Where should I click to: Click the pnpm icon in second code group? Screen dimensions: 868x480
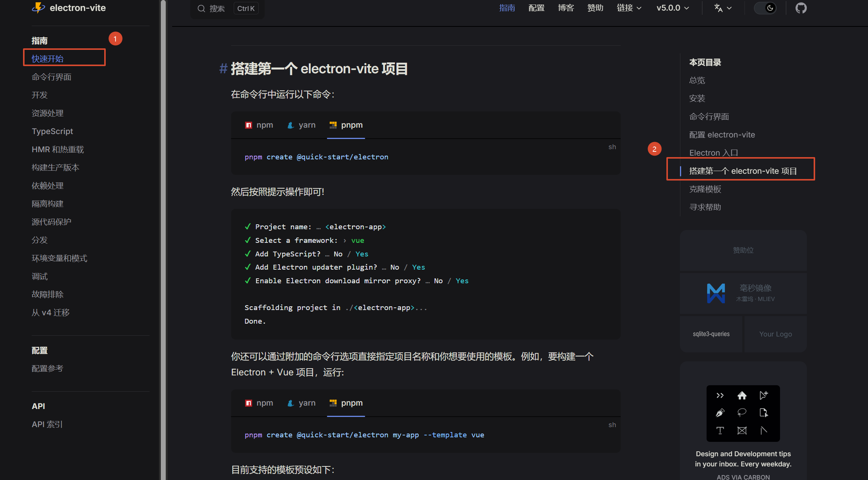(333, 403)
